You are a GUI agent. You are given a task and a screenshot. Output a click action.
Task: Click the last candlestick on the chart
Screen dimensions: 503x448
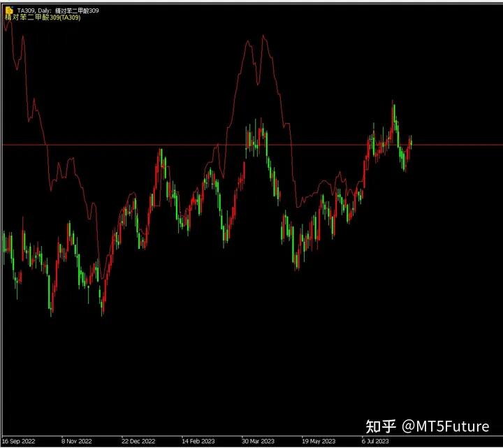(411, 141)
